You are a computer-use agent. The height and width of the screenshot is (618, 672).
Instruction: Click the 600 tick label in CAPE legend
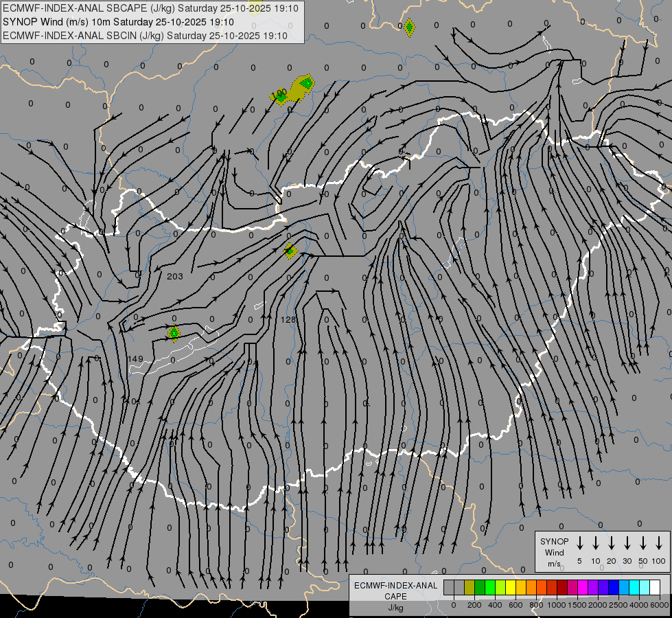pyautogui.click(x=515, y=605)
